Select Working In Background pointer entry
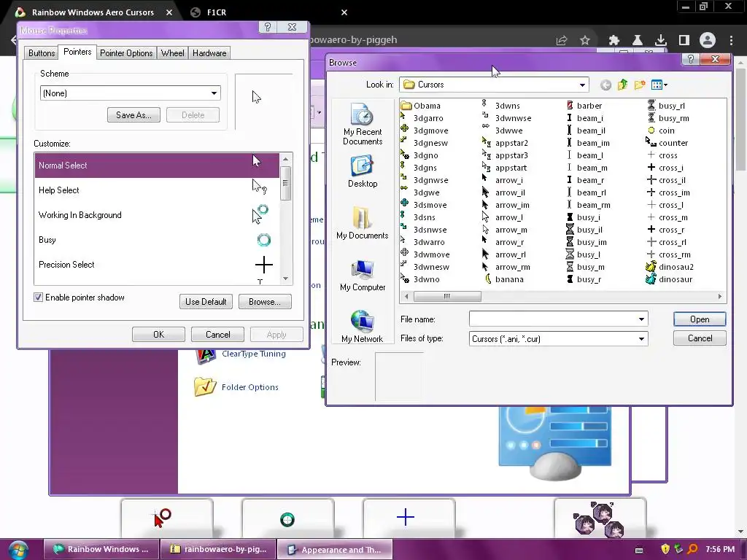 157,215
